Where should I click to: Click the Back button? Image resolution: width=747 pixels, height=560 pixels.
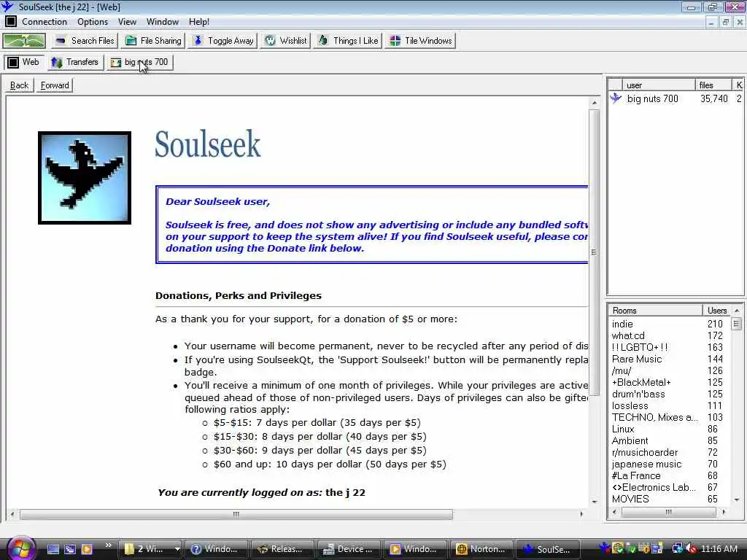click(19, 85)
